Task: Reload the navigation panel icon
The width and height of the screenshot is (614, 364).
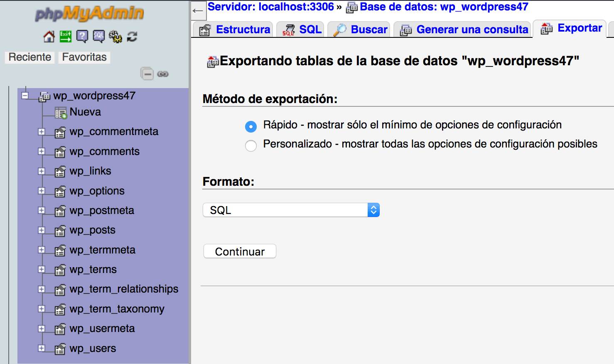Action: coord(132,37)
